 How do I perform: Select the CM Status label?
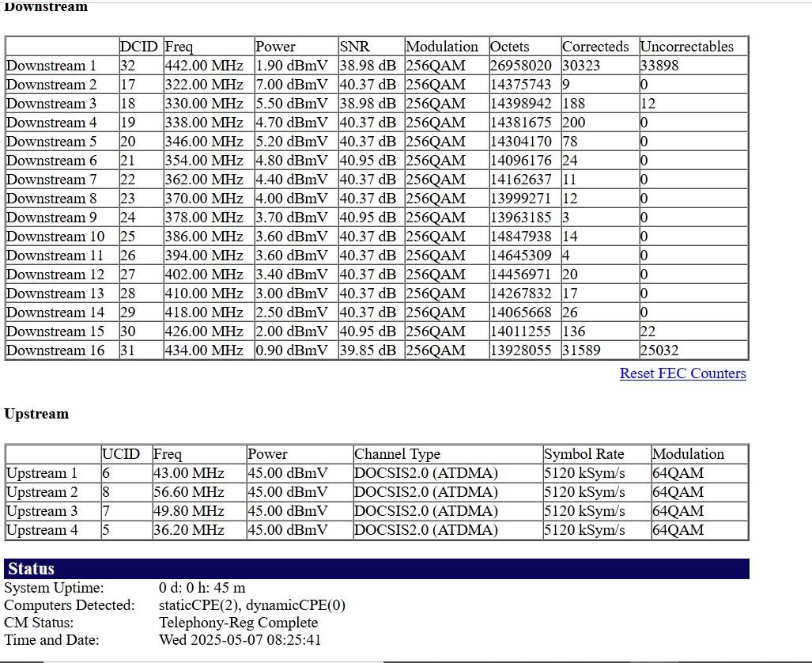click(39, 623)
